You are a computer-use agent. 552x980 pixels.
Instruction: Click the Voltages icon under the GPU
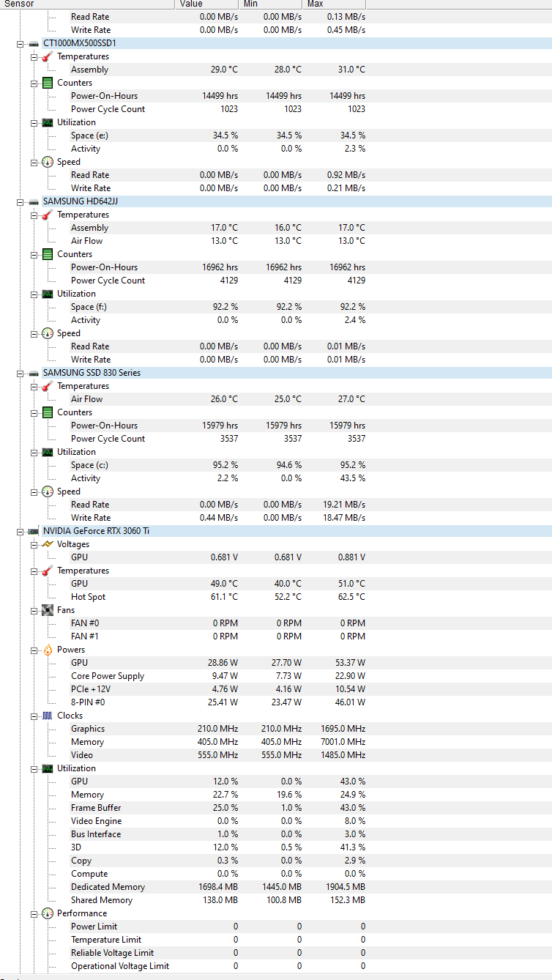pos(48,544)
